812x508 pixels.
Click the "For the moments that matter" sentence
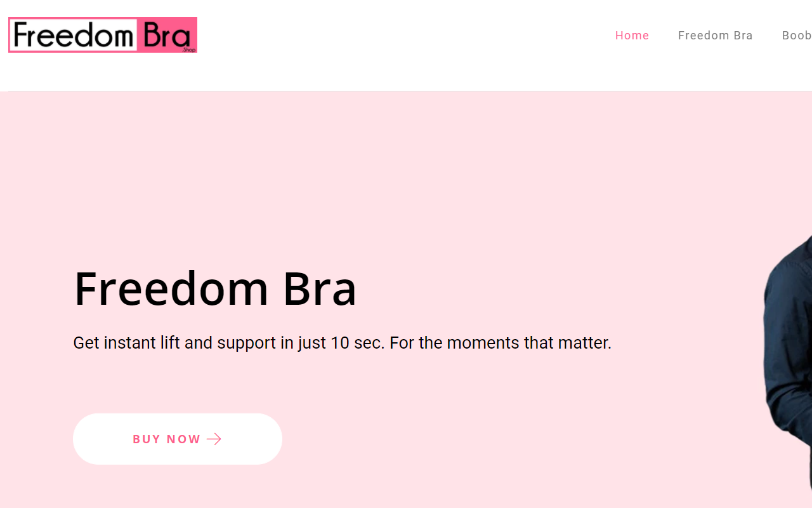click(501, 343)
